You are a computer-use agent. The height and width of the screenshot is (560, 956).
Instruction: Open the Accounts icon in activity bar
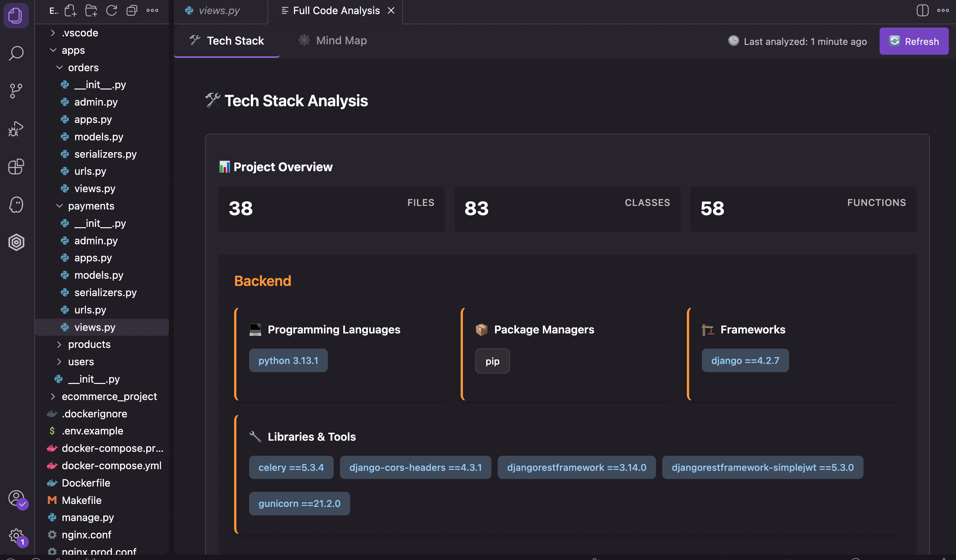[x=16, y=498]
